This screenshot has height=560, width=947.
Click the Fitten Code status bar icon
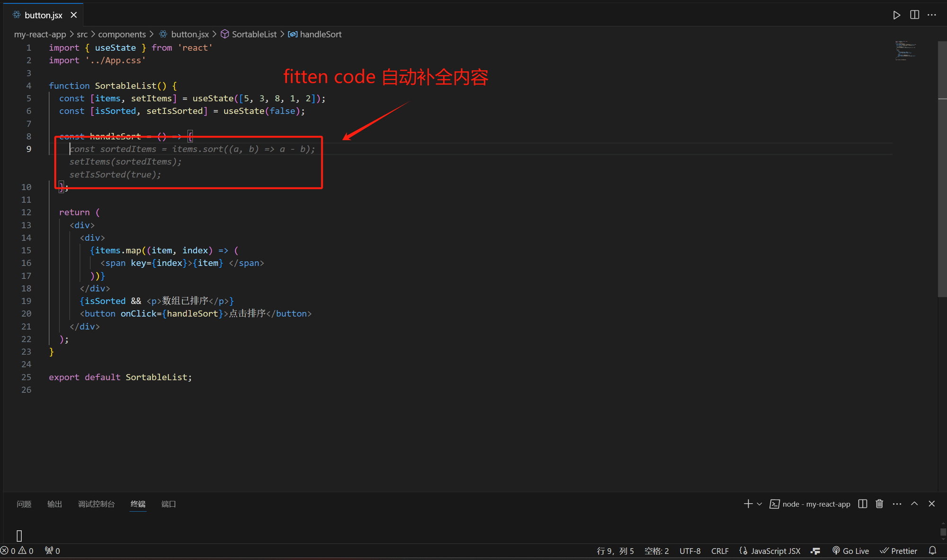(x=815, y=551)
